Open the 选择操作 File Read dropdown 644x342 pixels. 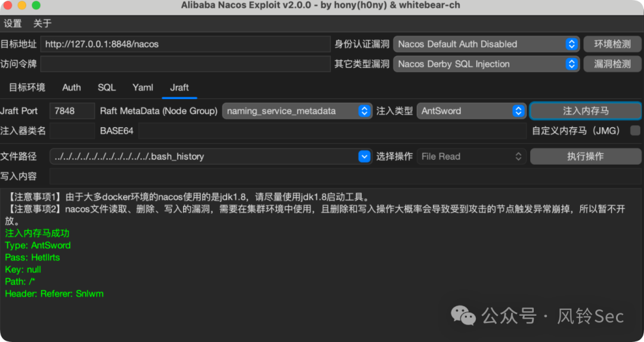(472, 156)
